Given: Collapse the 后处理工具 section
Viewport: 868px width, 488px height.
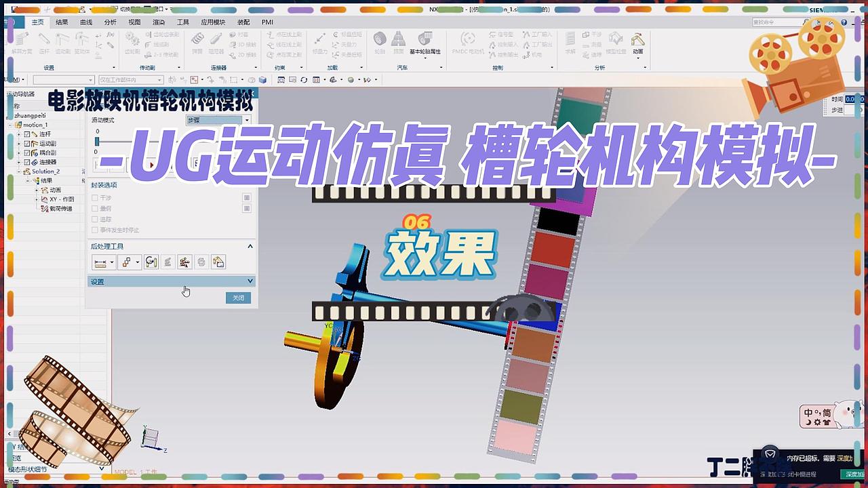Looking at the screenshot, I should pyautogui.click(x=250, y=247).
